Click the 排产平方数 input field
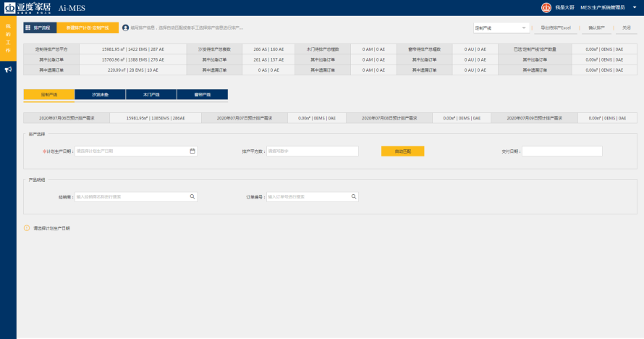644x339 pixels. pyautogui.click(x=313, y=151)
